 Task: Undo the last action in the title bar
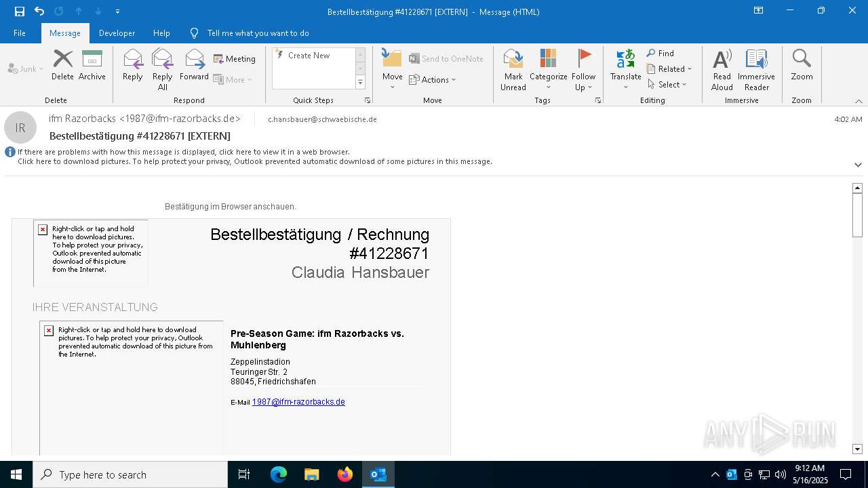(x=39, y=11)
